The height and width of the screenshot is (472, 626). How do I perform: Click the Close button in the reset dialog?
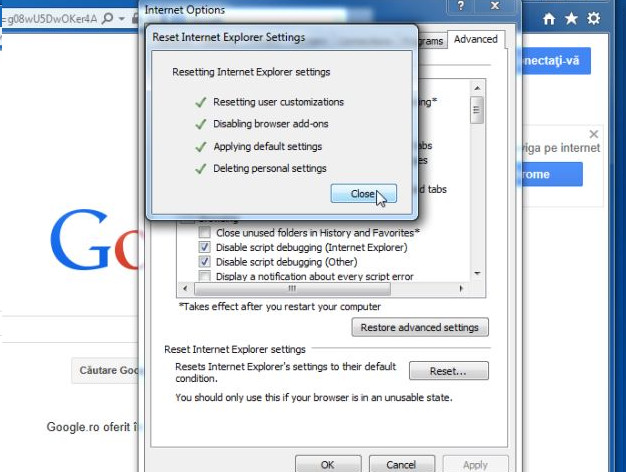click(363, 194)
